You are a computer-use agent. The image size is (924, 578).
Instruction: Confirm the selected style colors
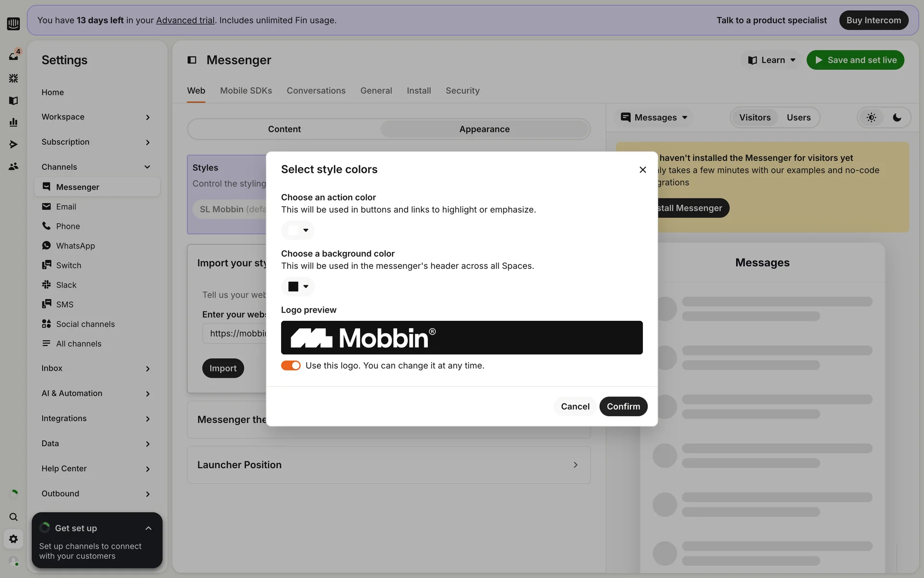[x=623, y=407]
